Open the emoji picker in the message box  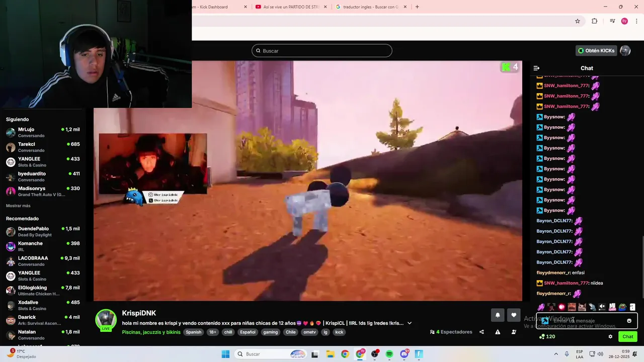coord(629,321)
